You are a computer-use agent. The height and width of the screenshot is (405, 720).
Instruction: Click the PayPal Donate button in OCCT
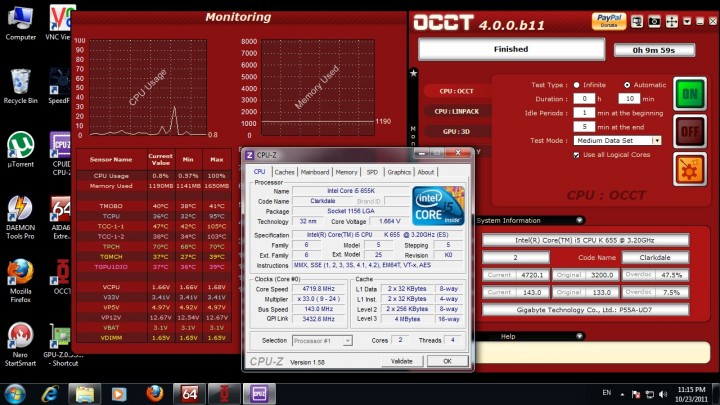[x=609, y=21]
